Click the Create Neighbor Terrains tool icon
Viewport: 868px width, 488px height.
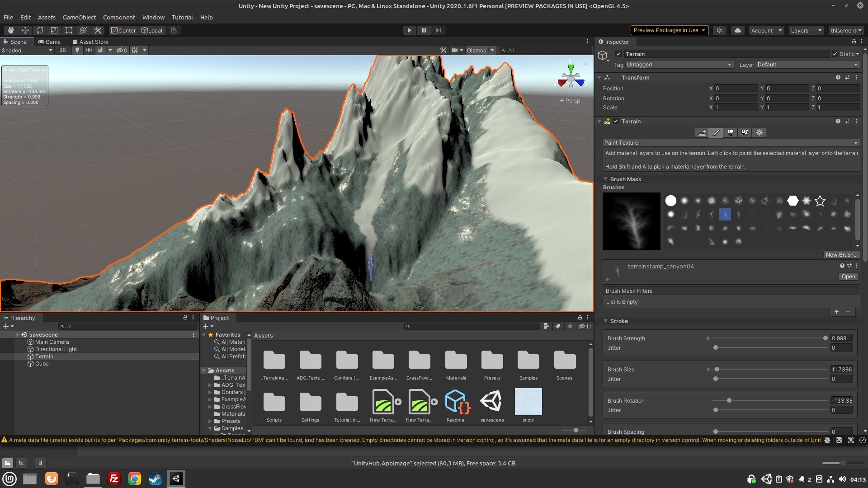click(702, 132)
